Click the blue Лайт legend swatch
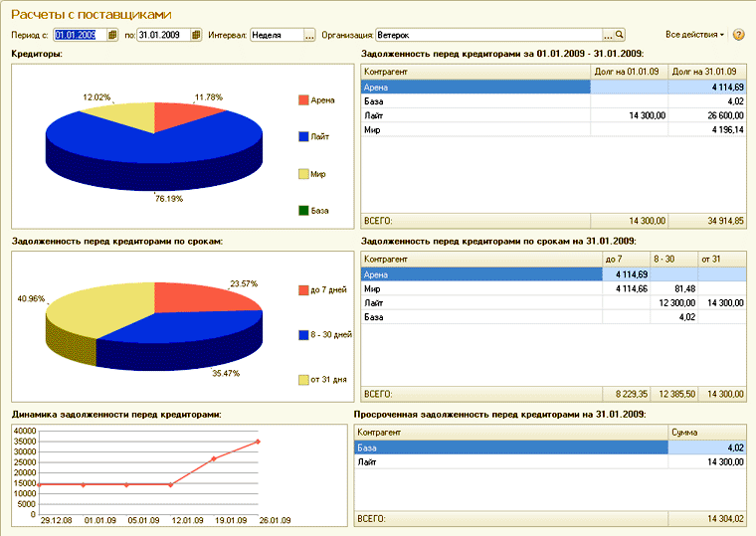Viewport: 756px width, 536px height. click(303, 137)
